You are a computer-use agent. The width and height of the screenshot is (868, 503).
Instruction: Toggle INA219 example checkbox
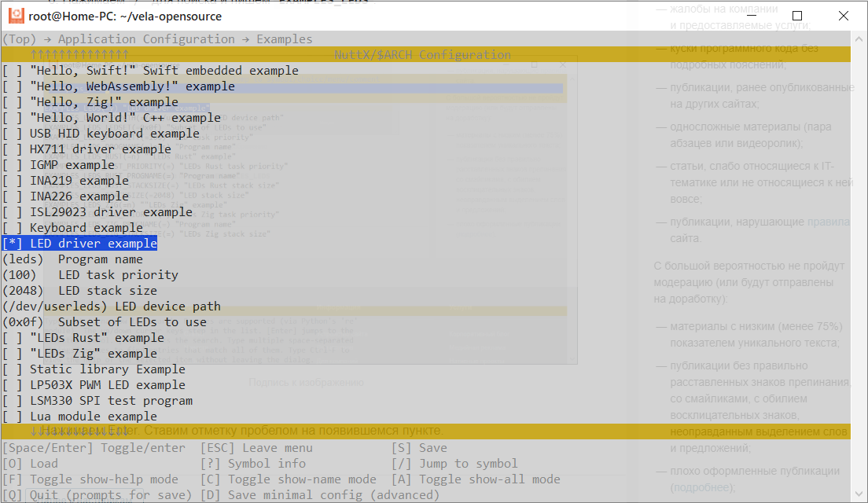[x=12, y=181]
